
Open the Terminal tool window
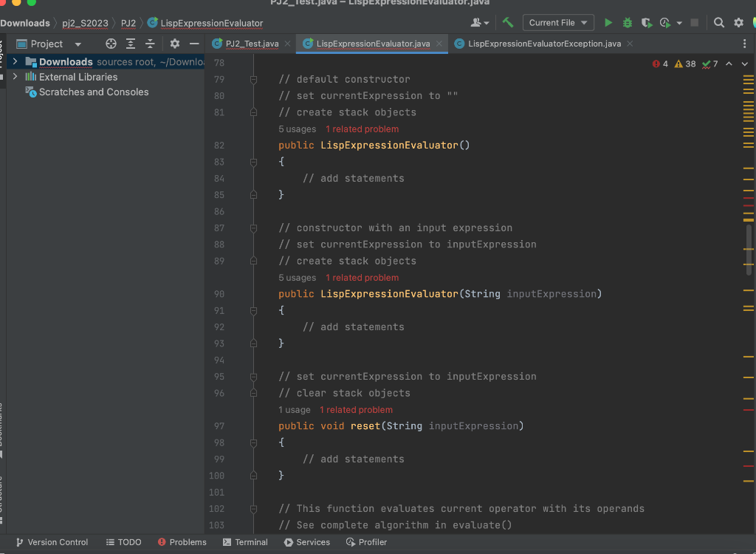click(x=245, y=542)
